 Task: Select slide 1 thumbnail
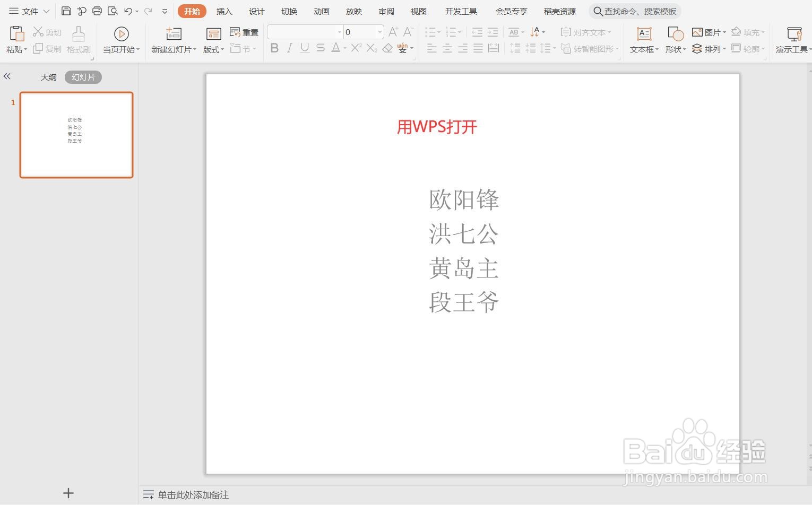pos(76,135)
